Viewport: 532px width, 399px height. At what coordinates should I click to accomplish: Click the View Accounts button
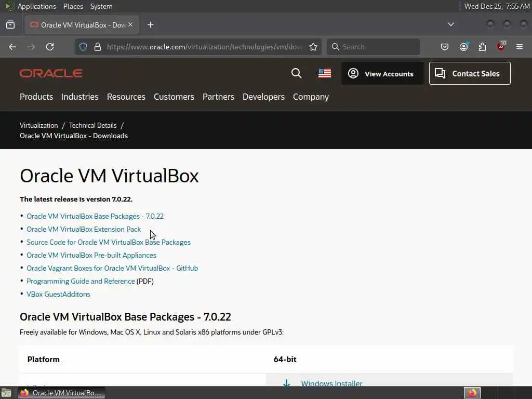(x=382, y=73)
